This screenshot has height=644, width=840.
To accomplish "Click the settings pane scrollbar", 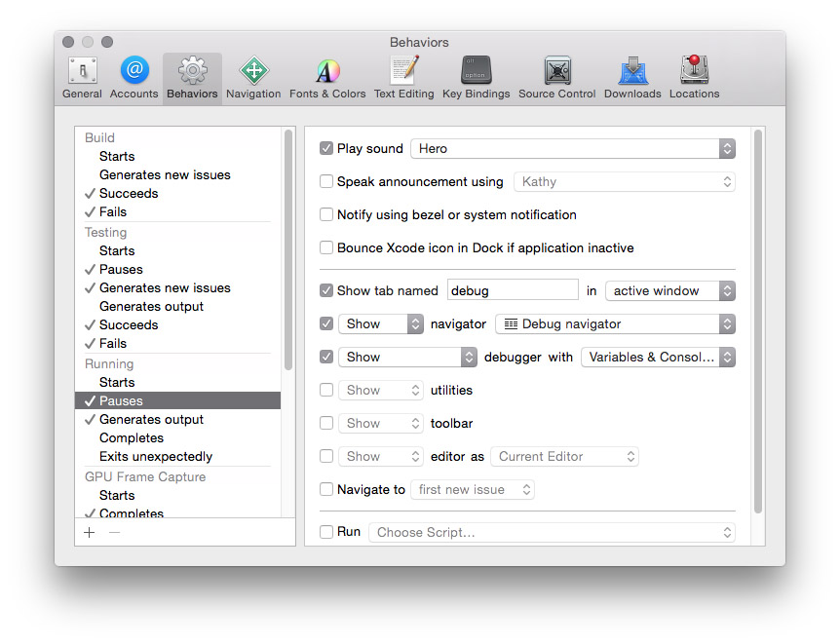I will [x=758, y=322].
